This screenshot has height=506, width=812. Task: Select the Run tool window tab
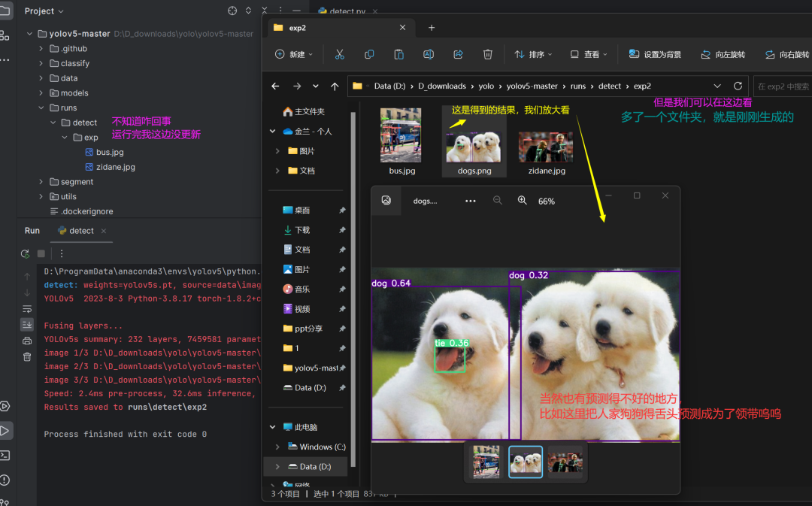tap(32, 231)
